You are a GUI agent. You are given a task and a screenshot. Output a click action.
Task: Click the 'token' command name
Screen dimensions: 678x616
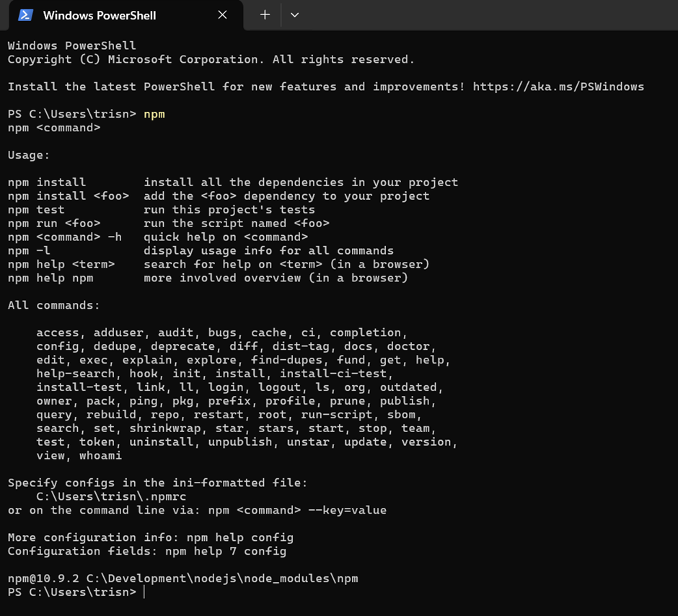[97, 441]
